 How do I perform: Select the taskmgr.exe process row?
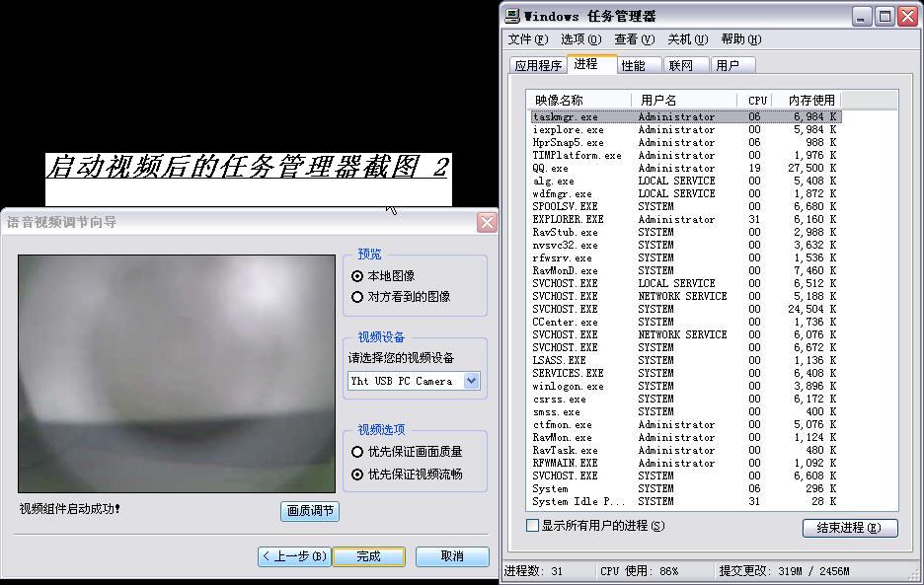tap(685, 116)
